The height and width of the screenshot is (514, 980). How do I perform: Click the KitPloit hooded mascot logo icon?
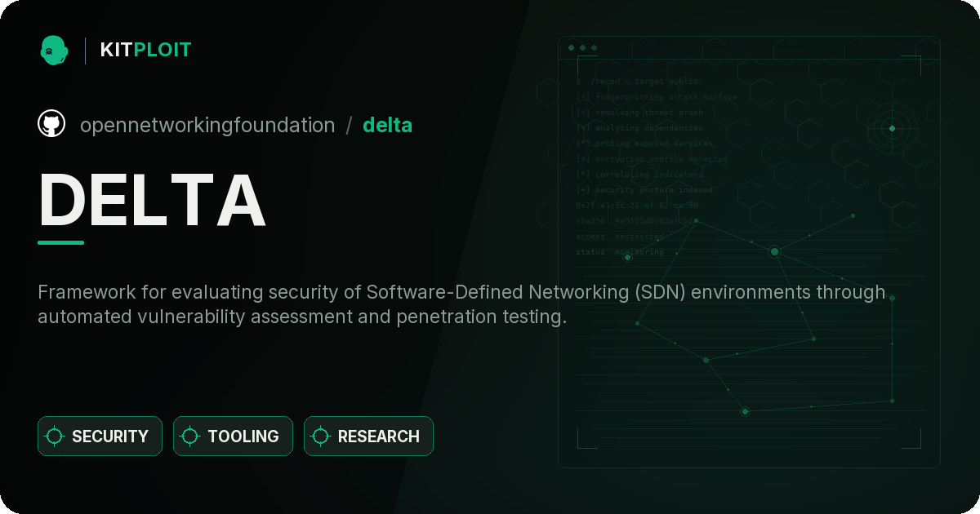pyautogui.click(x=54, y=50)
